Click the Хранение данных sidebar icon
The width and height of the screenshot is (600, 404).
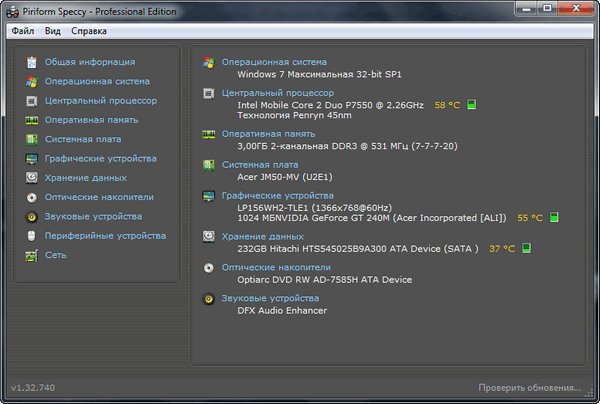coord(31,178)
